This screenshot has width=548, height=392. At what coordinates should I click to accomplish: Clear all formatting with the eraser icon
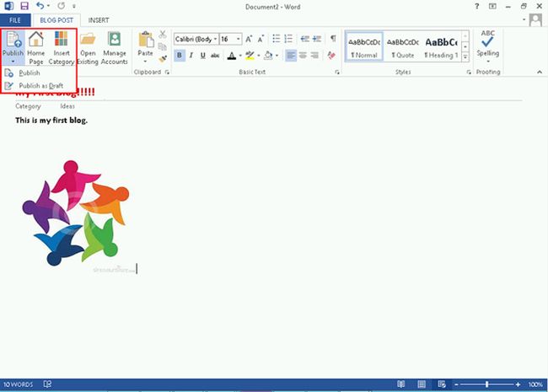[x=331, y=55]
